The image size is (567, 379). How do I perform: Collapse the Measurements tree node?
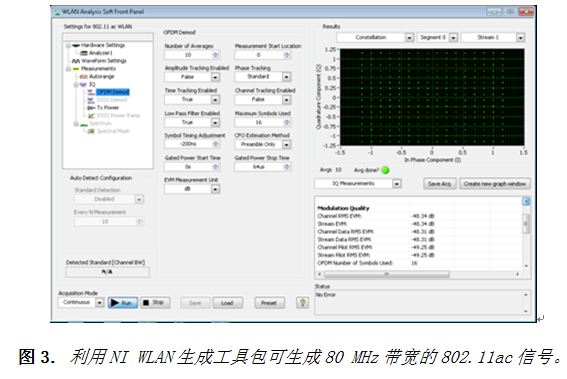68,69
